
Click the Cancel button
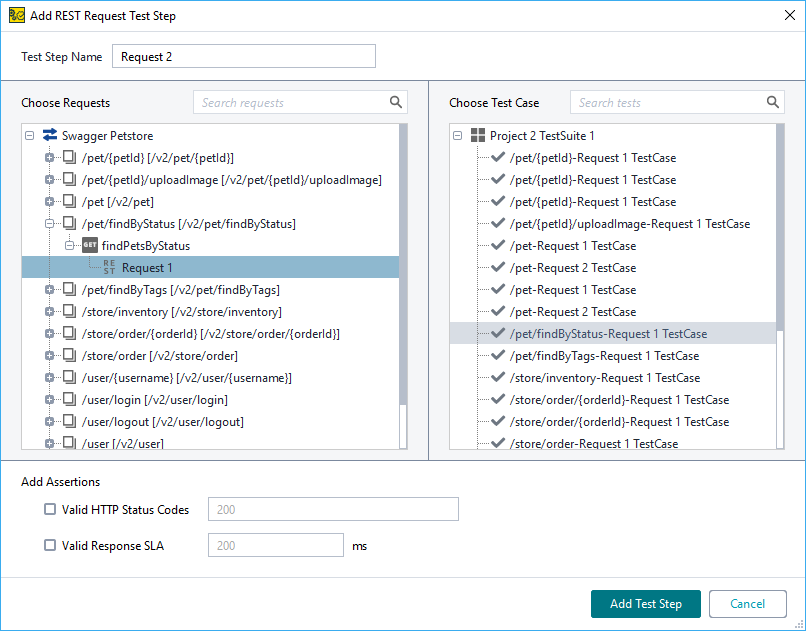point(747,604)
